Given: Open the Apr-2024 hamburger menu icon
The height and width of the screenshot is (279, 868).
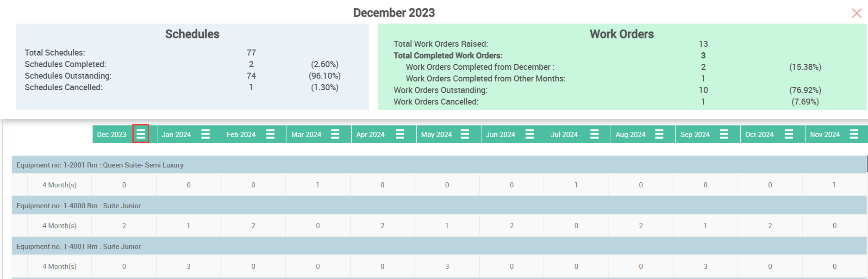Looking at the screenshot, I should click(x=400, y=134).
